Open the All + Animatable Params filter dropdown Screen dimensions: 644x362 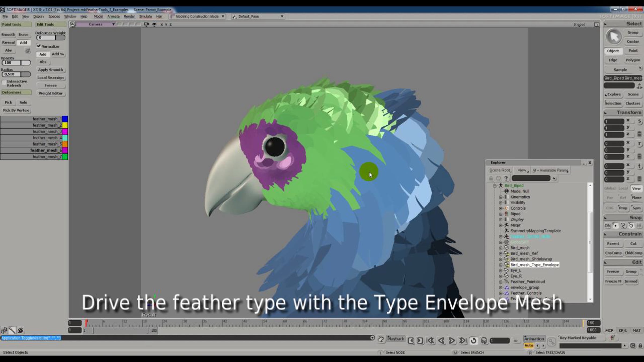click(x=550, y=170)
